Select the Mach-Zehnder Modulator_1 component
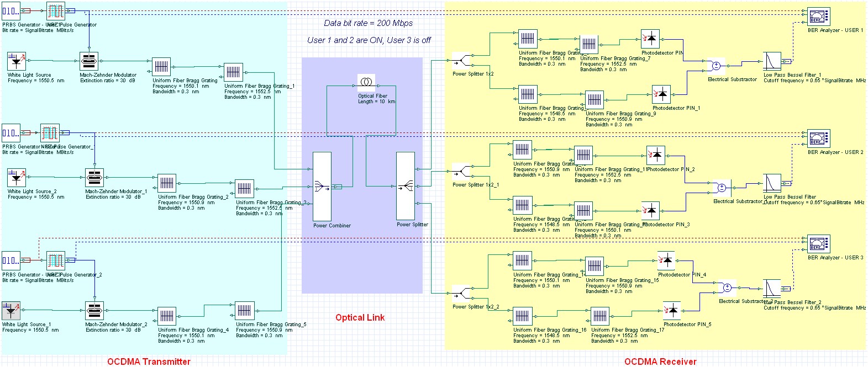The width and height of the screenshot is (868, 367). coord(94,178)
